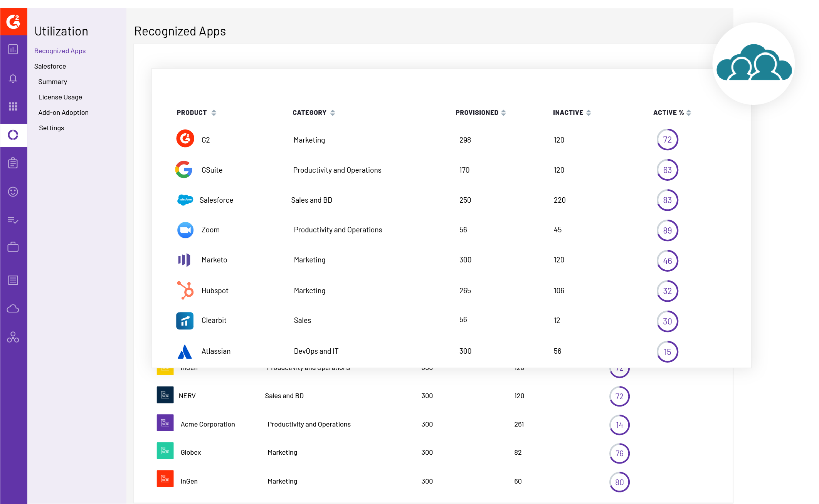Select the Salesforce row logo
Screen dimensions: 819x504
pyautogui.click(x=185, y=200)
